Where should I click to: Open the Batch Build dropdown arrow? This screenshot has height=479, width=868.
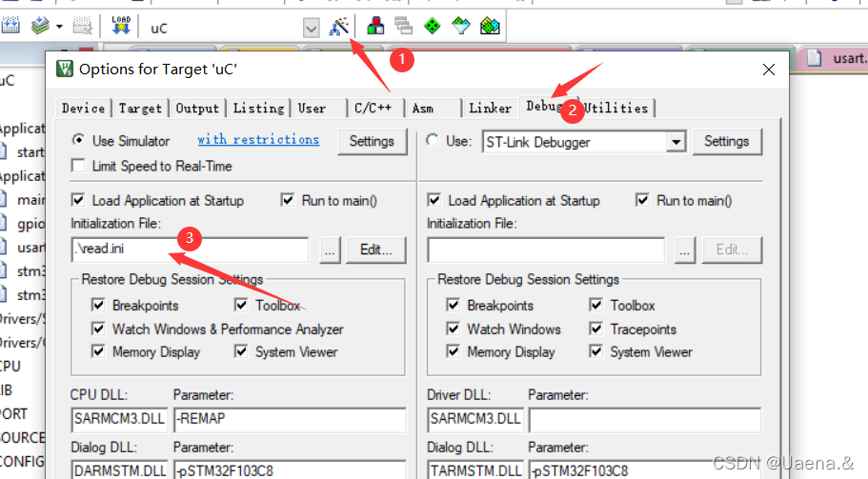pyautogui.click(x=59, y=26)
